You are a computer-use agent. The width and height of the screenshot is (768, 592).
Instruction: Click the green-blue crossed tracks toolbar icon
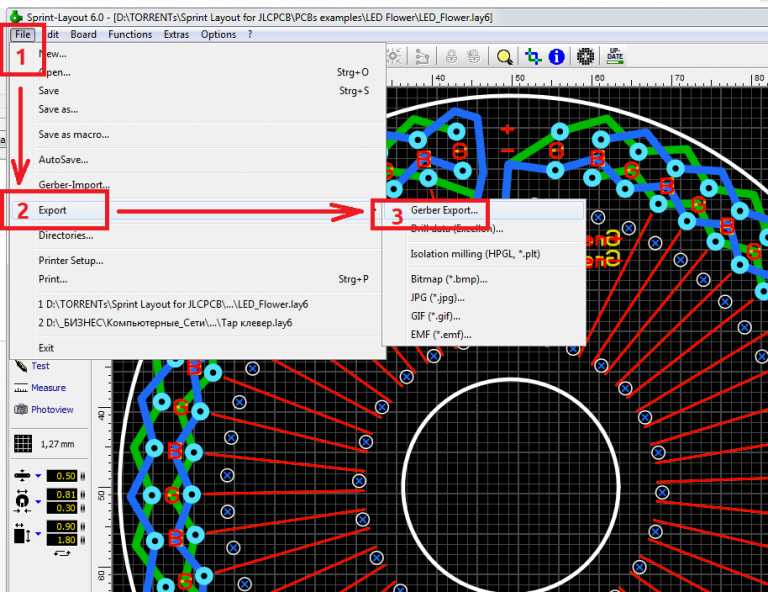click(x=533, y=57)
